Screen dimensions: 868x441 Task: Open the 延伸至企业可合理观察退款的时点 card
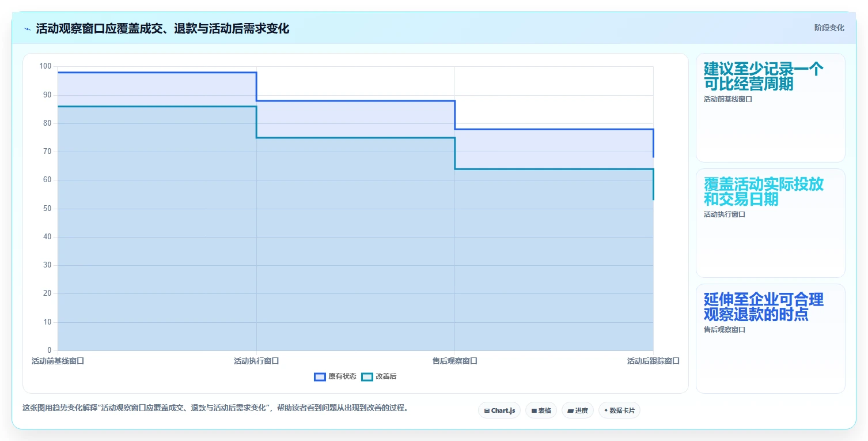tap(771, 338)
